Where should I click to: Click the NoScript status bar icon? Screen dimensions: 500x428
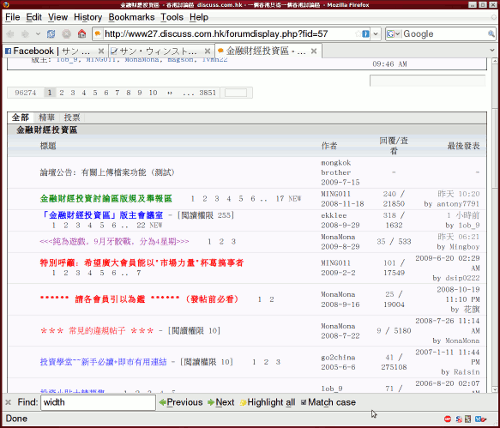click(459, 419)
